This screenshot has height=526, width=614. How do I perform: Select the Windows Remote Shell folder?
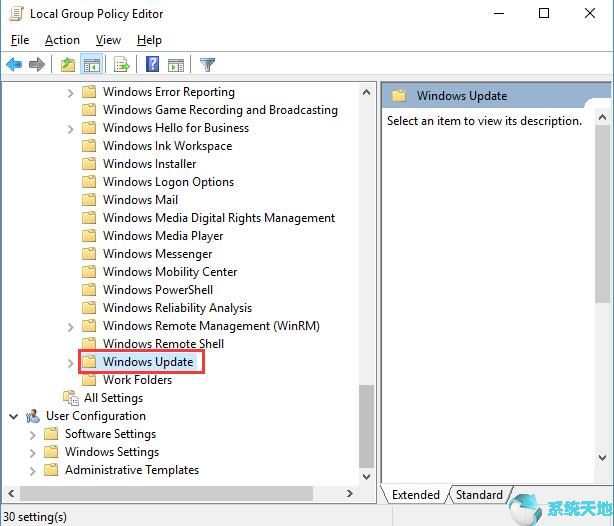[163, 344]
